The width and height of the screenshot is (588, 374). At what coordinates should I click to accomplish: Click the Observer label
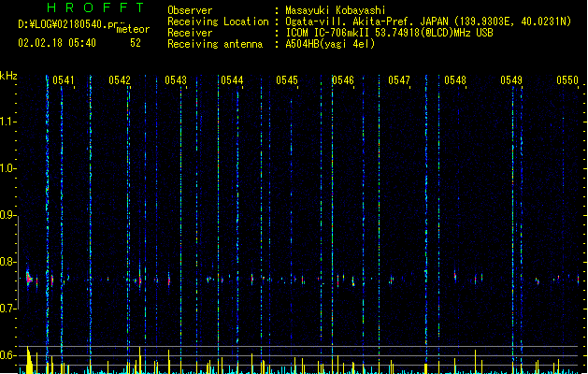(x=190, y=10)
